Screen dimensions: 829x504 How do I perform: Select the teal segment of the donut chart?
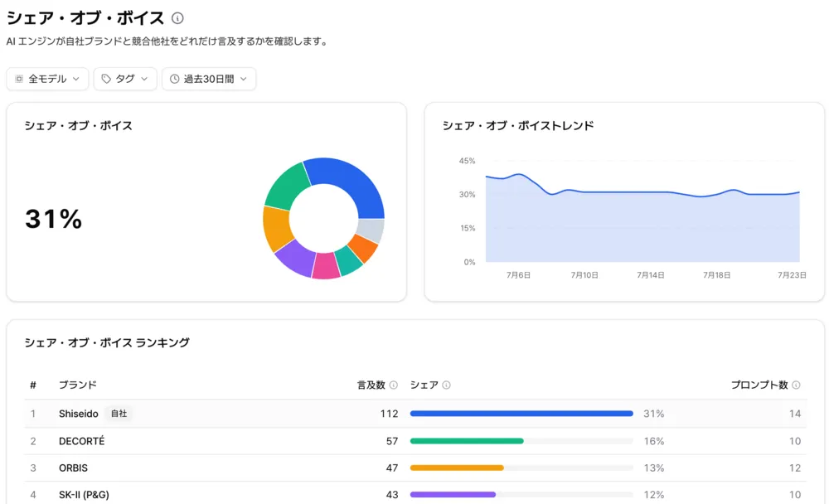click(348, 261)
